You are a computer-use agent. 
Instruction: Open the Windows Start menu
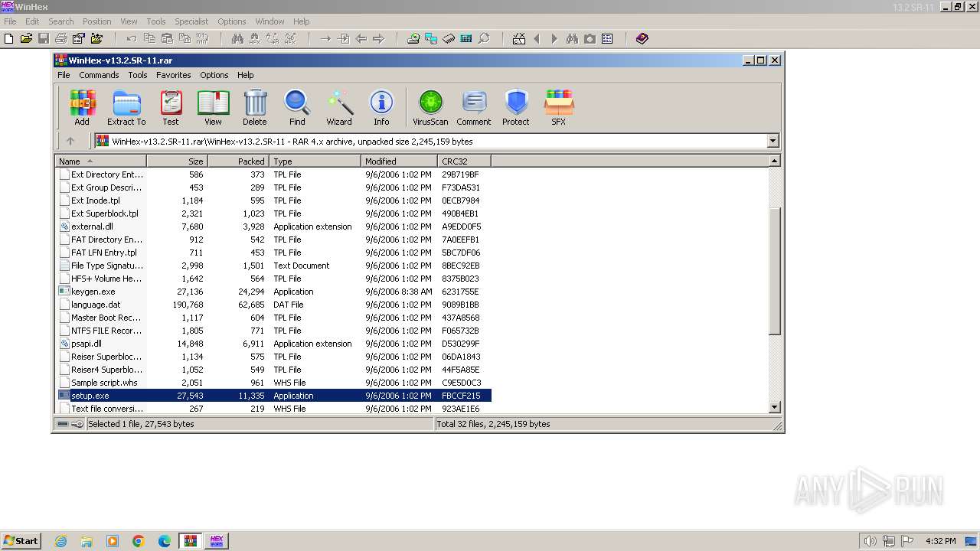click(21, 540)
